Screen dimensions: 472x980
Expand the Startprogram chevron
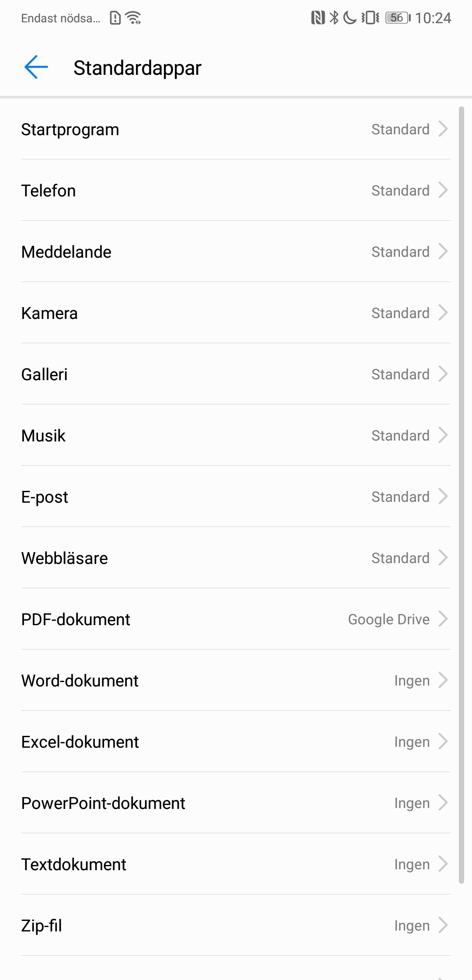[x=443, y=129]
